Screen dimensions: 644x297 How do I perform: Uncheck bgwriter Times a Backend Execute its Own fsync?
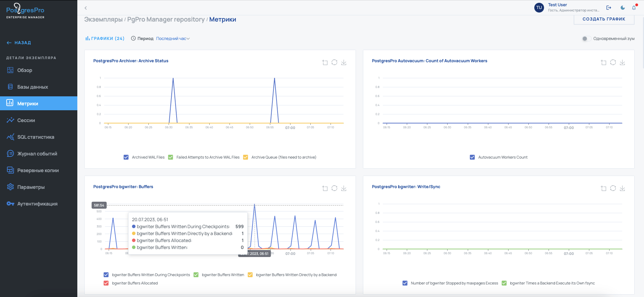point(504,283)
